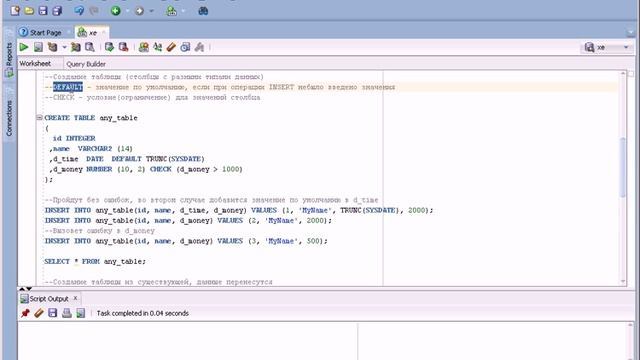The height and width of the screenshot is (360, 640).
Task: Click the greyed binoculars icon in worksheet toolbar
Action: [x=199, y=47]
